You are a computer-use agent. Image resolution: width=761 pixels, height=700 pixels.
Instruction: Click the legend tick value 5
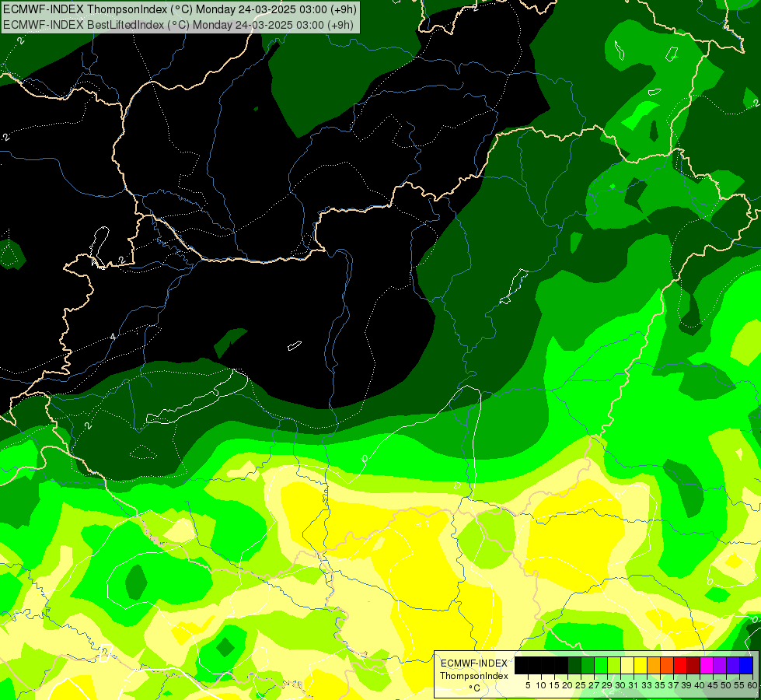pos(528,685)
